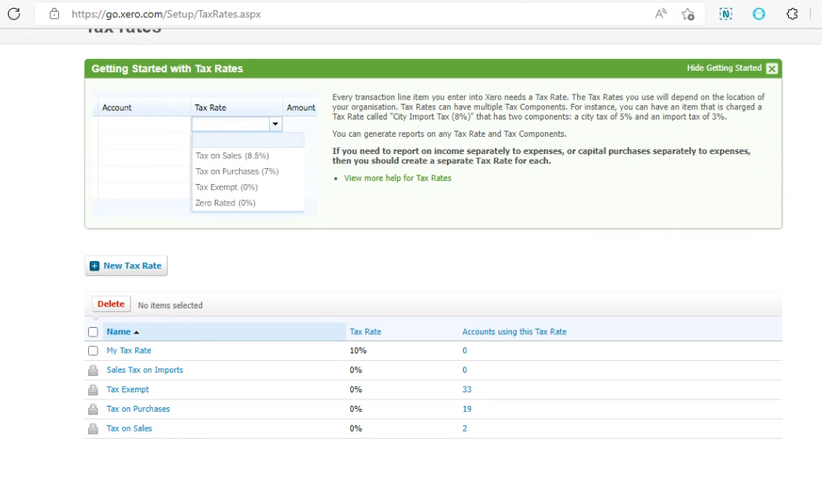Viewport: 822px width, 504px height.
Task: Open the 33 accounts using Tax Exempt
Action: tap(466, 389)
